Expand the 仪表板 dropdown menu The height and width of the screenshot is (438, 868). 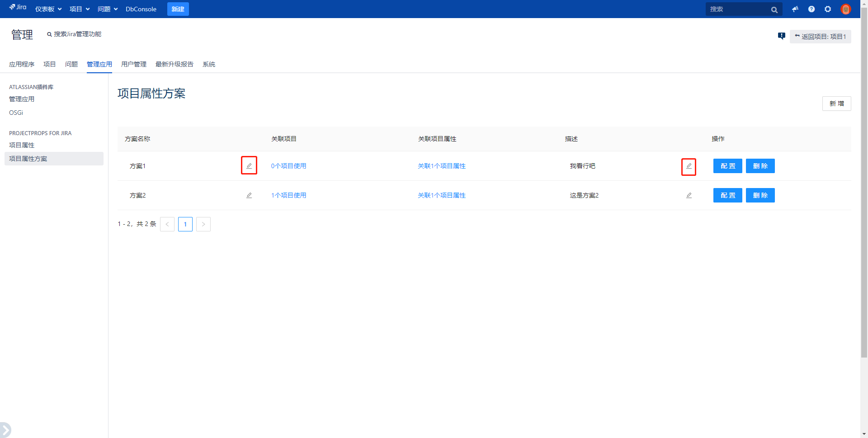[x=48, y=9]
